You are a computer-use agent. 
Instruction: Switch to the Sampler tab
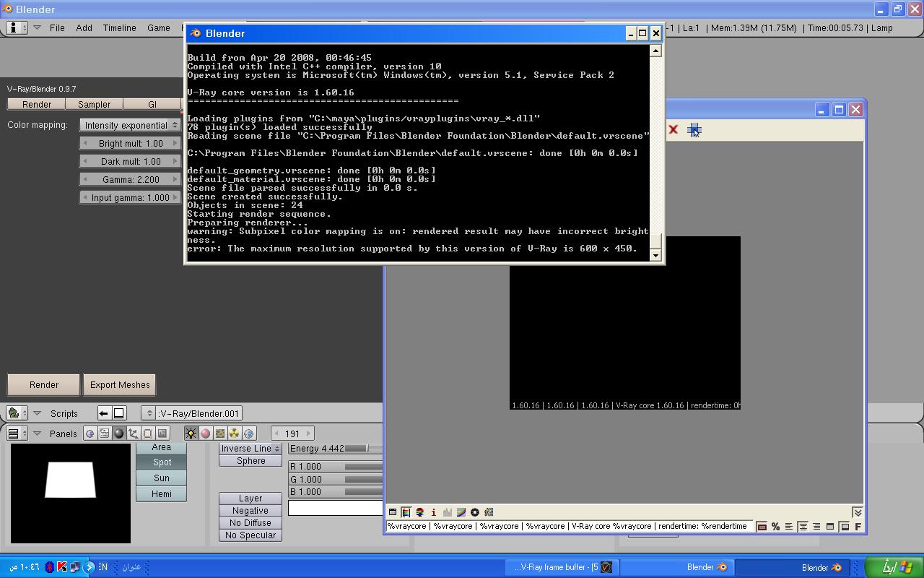[x=95, y=104]
